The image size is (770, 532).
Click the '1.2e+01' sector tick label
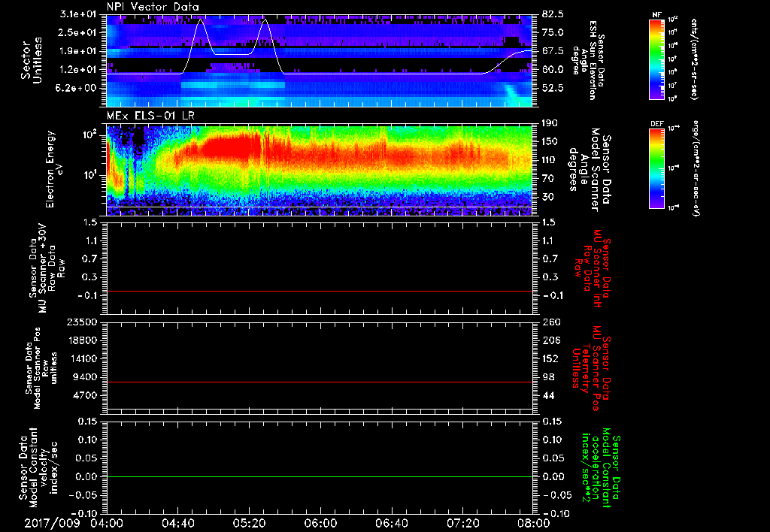(x=78, y=70)
